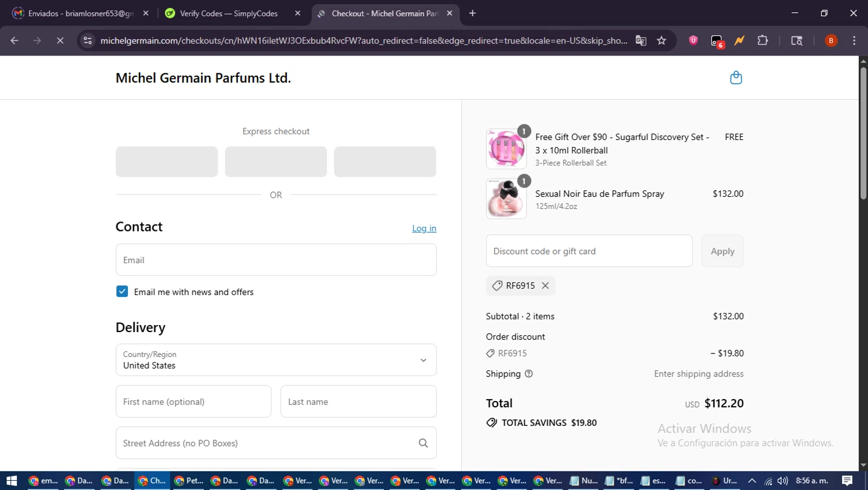Click the Log in link
This screenshot has height=490, width=868.
coord(424,229)
